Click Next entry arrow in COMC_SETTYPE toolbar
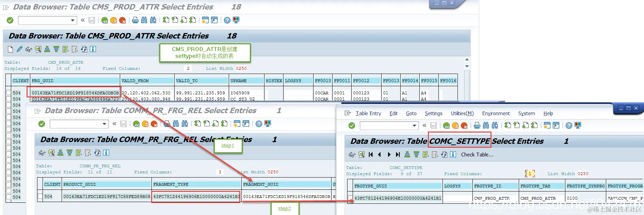Image resolution: width=644 pixels, height=215 pixels. (389, 155)
